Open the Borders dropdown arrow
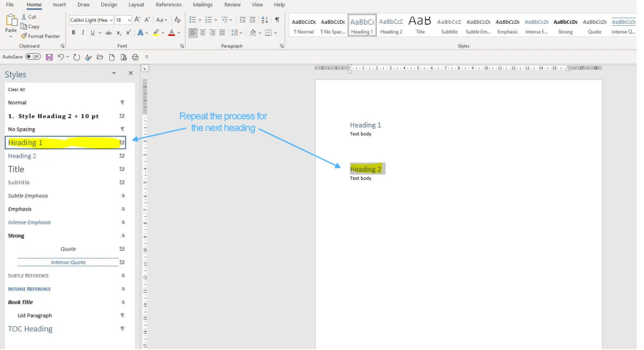 click(x=275, y=33)
